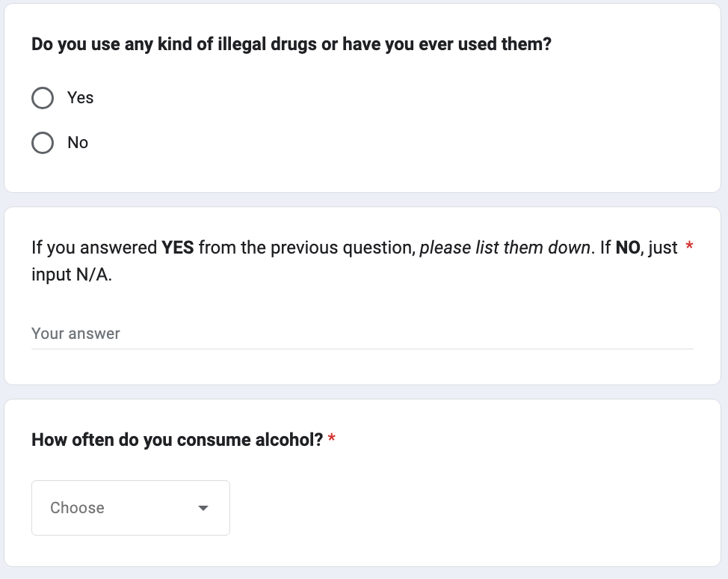Click the underline beneath the "Your answer" field
Screen dimensions: 728x579
click(362, 349)
